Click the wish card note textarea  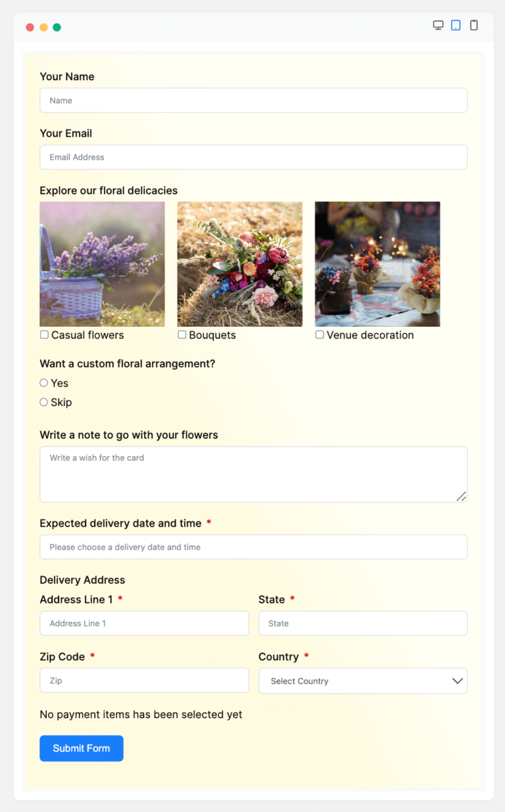point(253,473)
